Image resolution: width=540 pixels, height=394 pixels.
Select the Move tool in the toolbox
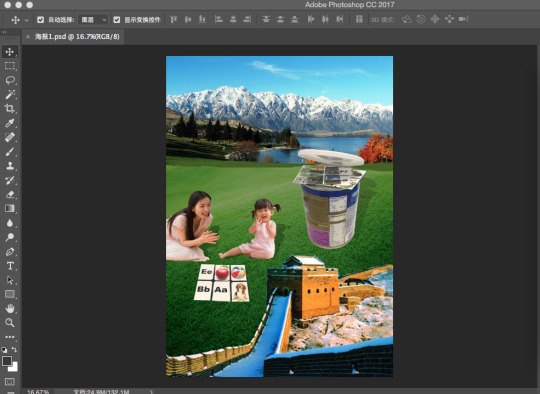(x=10, y=52)
